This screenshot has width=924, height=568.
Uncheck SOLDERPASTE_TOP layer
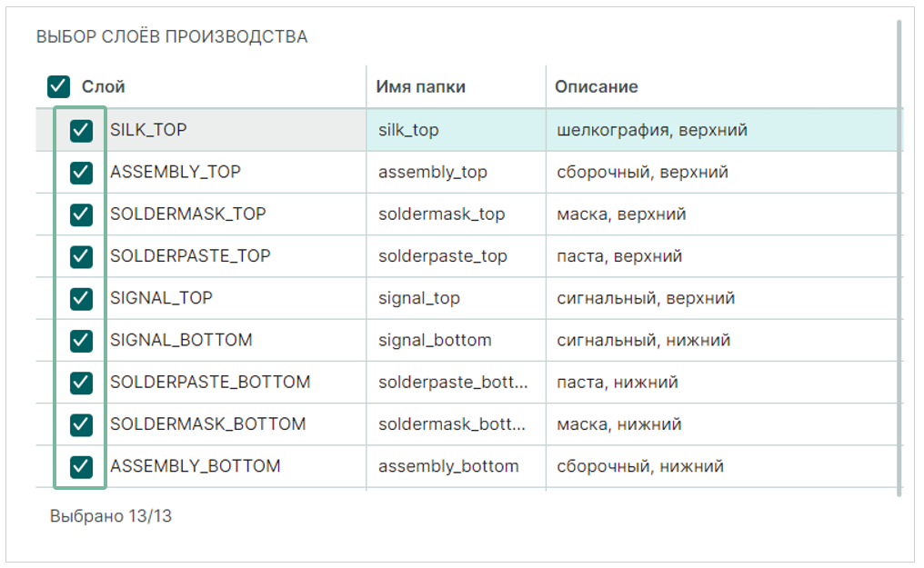click(82, 256)
